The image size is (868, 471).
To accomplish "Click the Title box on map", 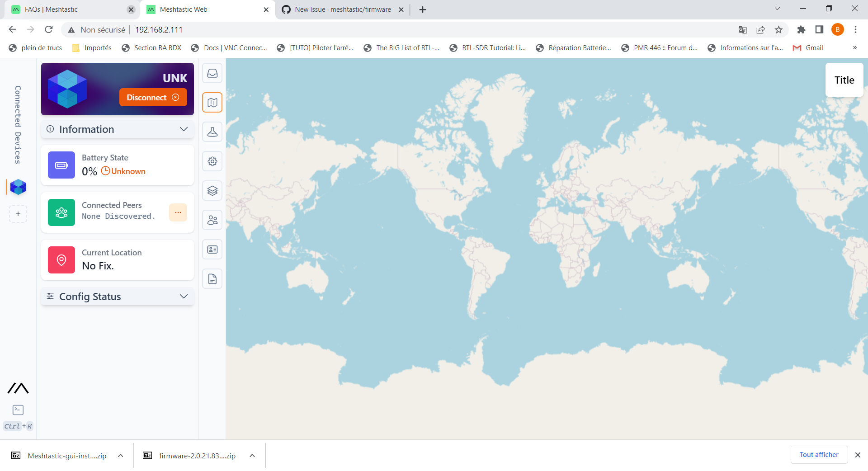I will tap(844, 80).
